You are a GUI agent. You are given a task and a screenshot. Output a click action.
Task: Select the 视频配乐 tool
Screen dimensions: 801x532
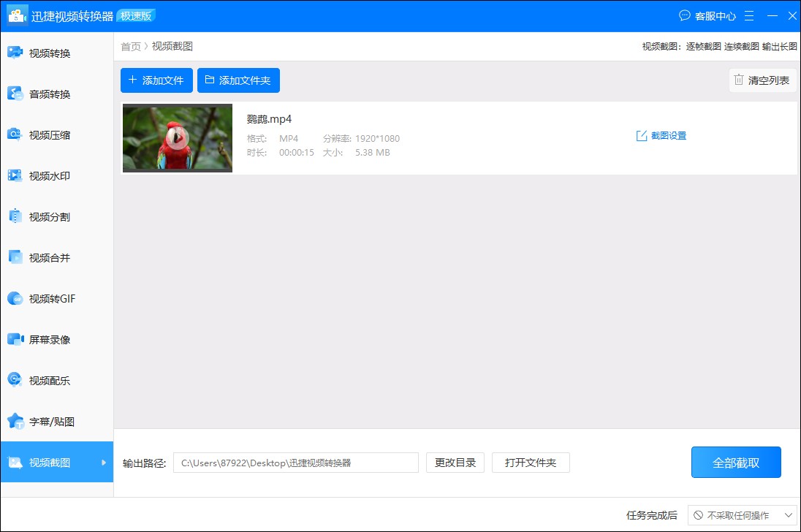click(44, 380)
